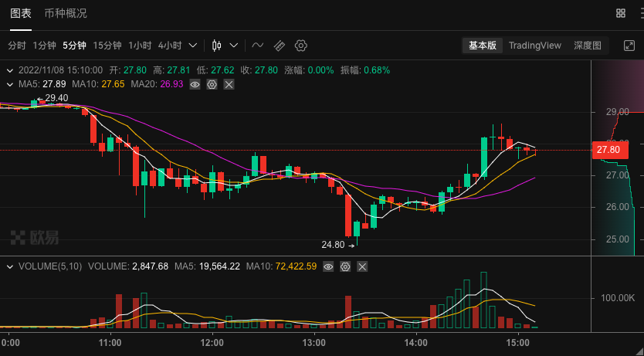644x356 pixels.
Task: Open chart style dropdown arrow
Action: click(234, 46)
